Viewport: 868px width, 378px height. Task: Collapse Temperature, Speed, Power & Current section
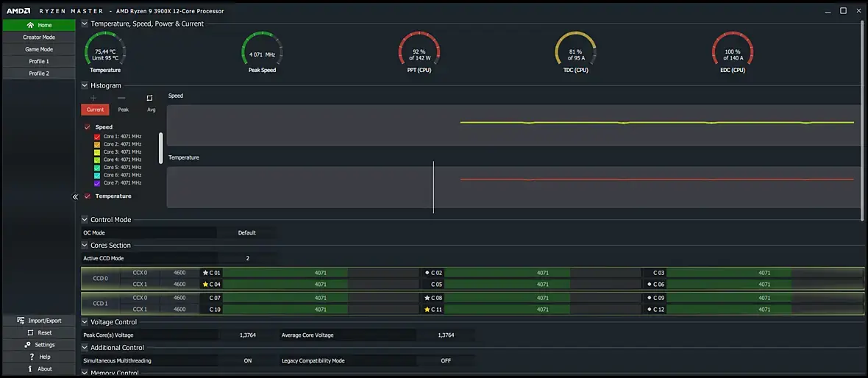coord(85,24)
